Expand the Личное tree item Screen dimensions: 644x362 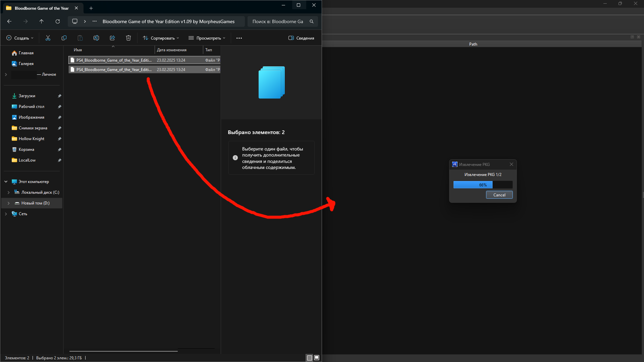(x=6, y=74)
